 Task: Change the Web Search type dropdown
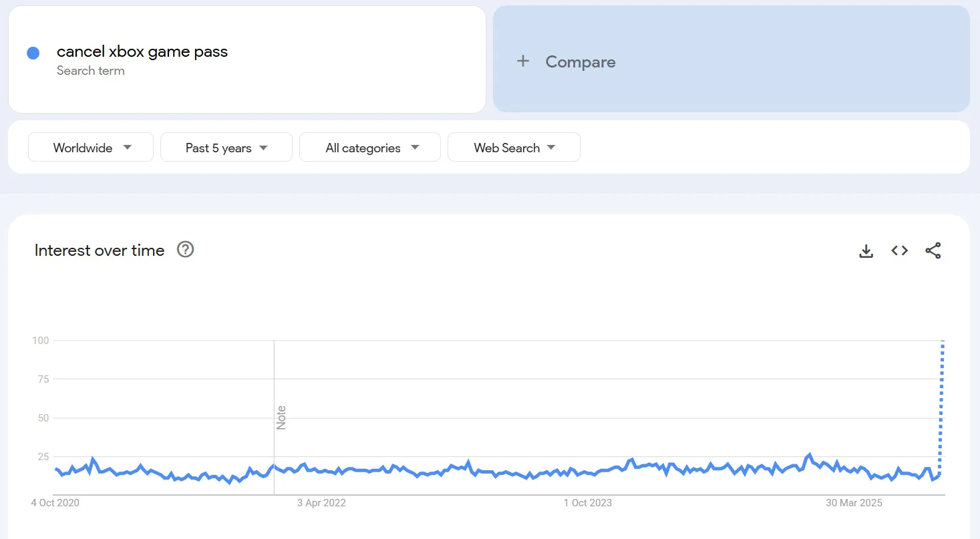tap(514, 148)
